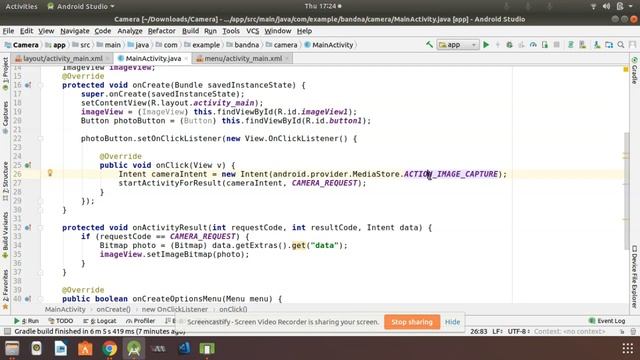640x360 pixels.
Task: Collapse the onCreate method fold marker
Action: [x=40, y=85]
